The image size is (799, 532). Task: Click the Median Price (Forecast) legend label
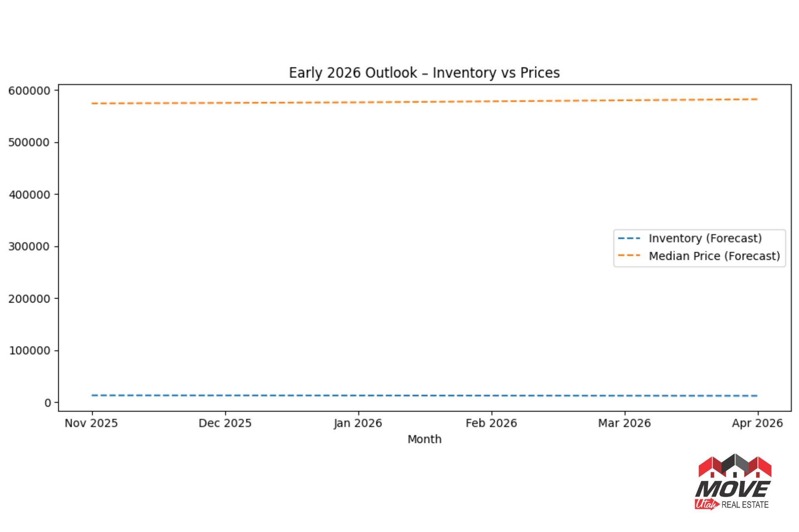[714, 256]
